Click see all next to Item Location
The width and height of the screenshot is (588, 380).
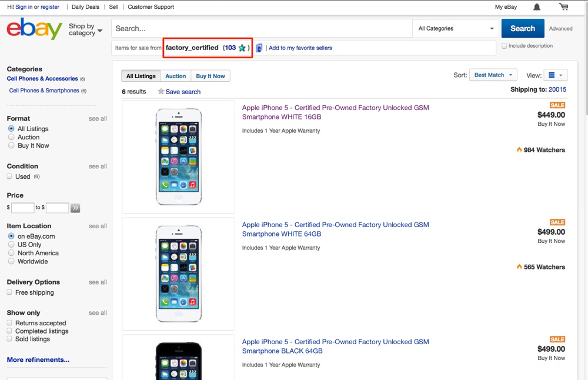(x=98, y=226)
